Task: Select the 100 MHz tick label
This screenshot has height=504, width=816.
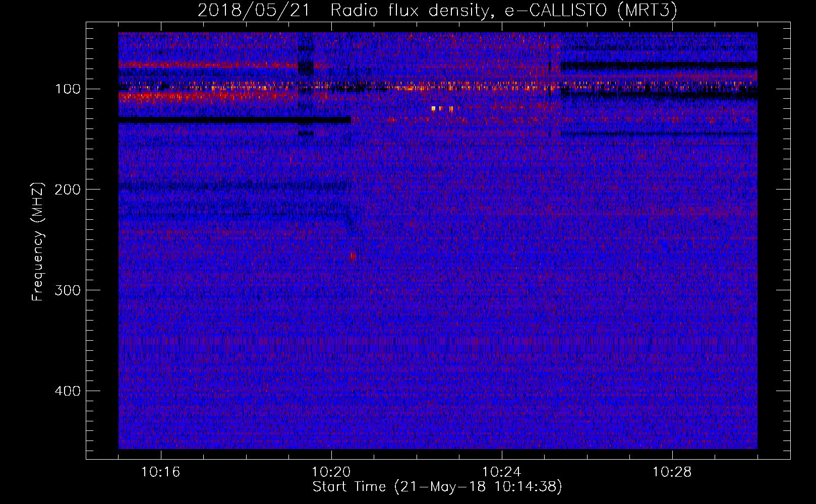Action: pyautogui.click(x=68, y=89)
